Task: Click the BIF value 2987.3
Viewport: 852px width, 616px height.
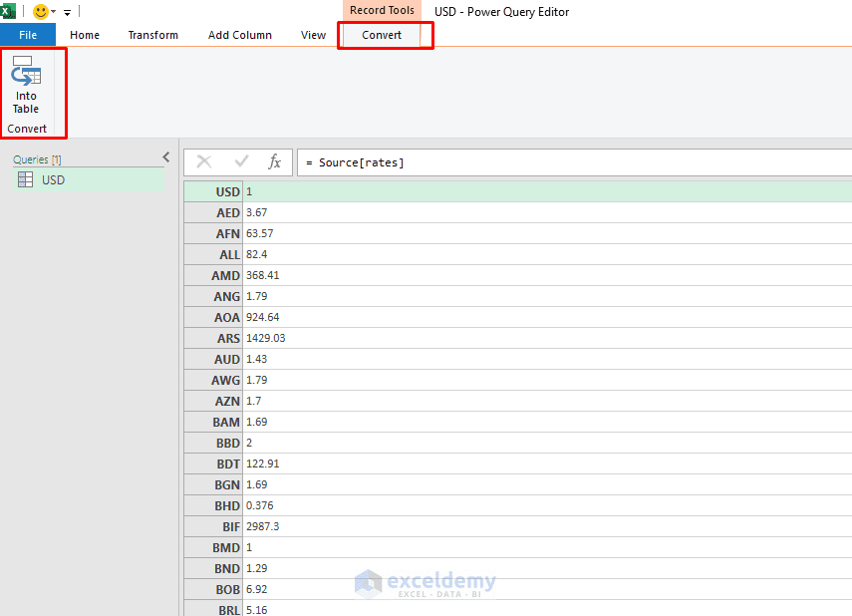Action: pos(262,526)
